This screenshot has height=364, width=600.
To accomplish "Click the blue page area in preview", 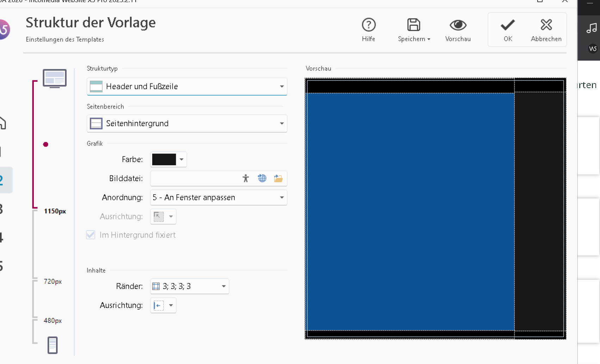I will click(410, 211).
